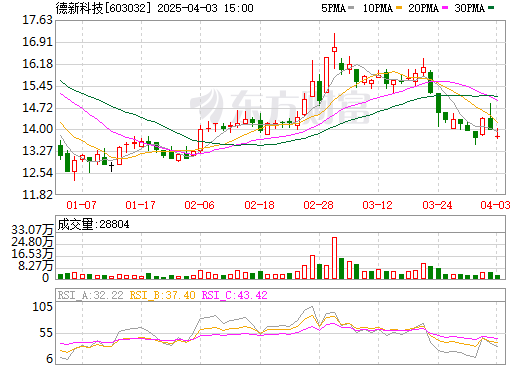The width and height of the screenshot is (520, 365).
Task: Click the 6 RSI axis label
Action: (49, 359)
